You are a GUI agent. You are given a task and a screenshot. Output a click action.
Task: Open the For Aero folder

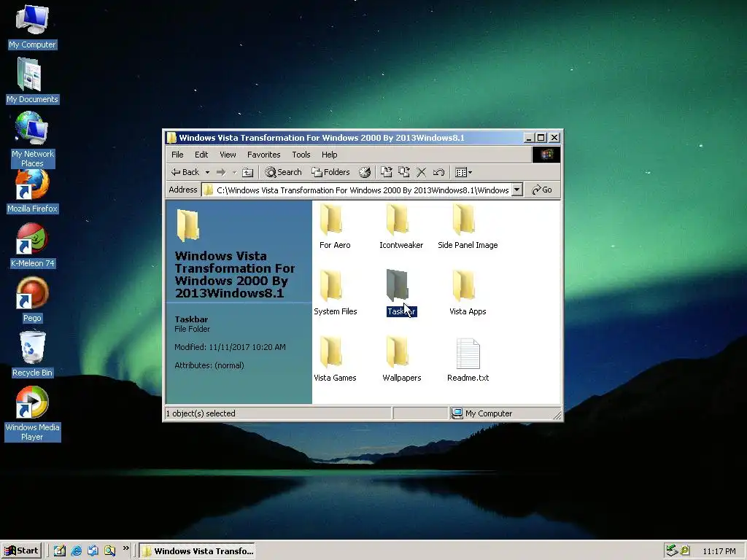click(334, 226)
